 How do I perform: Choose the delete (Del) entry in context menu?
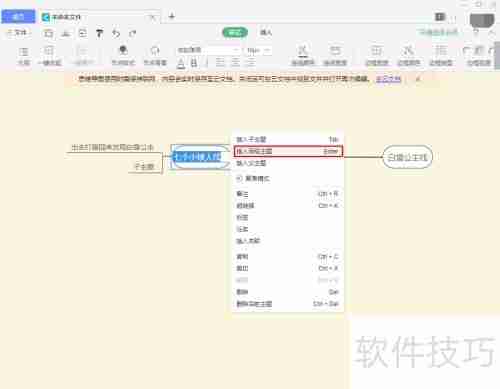tap(288, 292)
